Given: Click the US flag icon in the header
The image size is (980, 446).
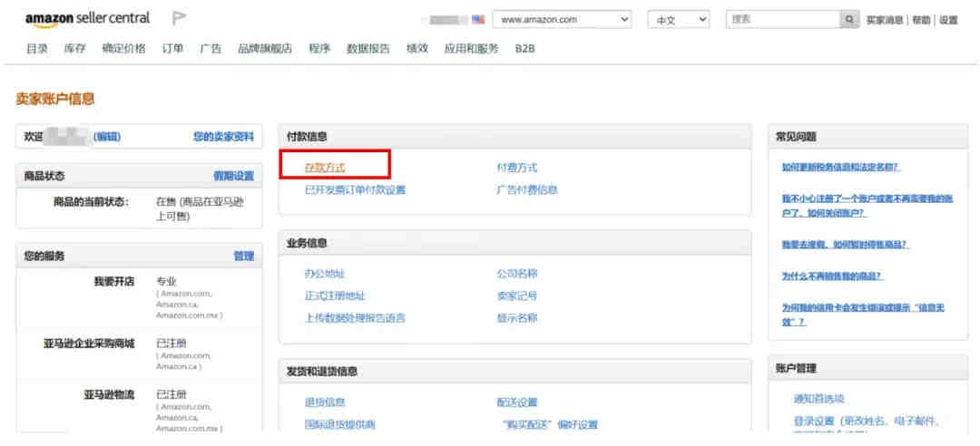Looking at the screenshot, I should coord(478,20).
